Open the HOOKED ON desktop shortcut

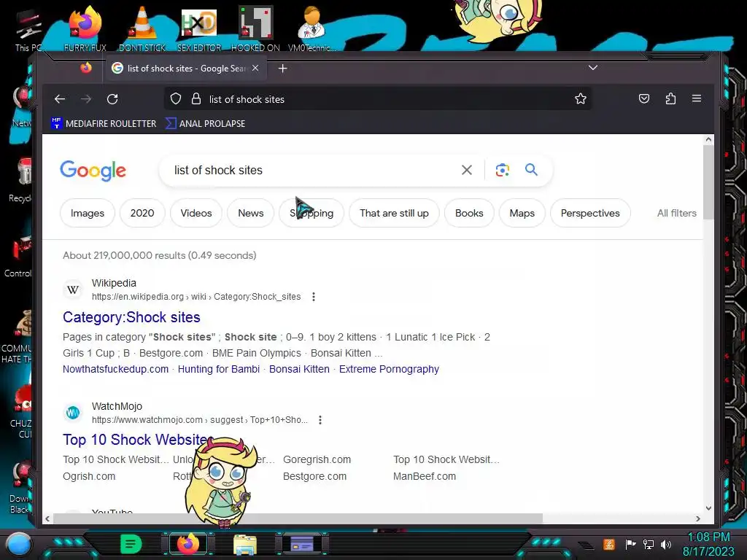(x=255, y=28)
